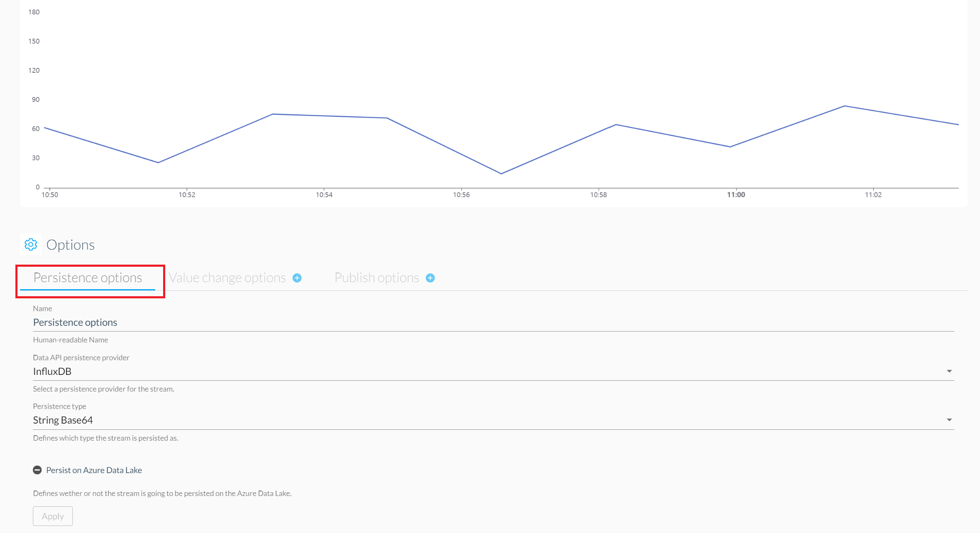The height and width of the screenshot is (533, 980).
Task: Toggle the Persist on Azure Data Lake minus icon
Action: 37,470
